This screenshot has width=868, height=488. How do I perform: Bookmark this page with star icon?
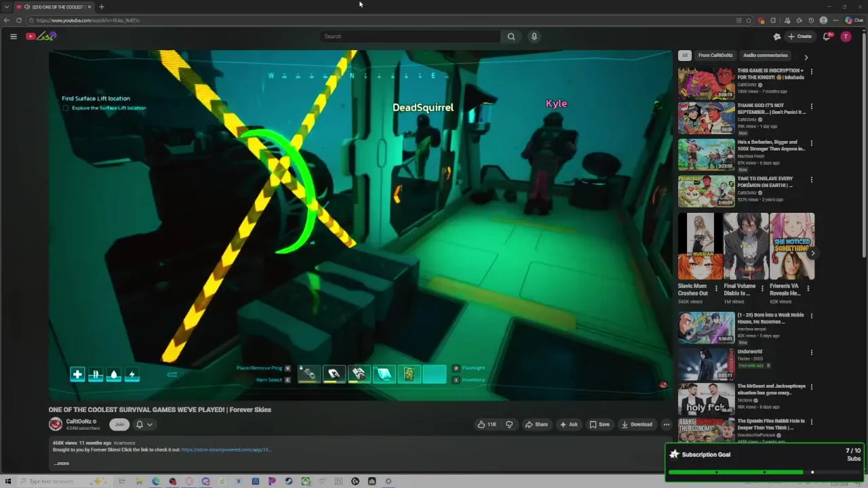pyautogui.click(x=749, y=20)
